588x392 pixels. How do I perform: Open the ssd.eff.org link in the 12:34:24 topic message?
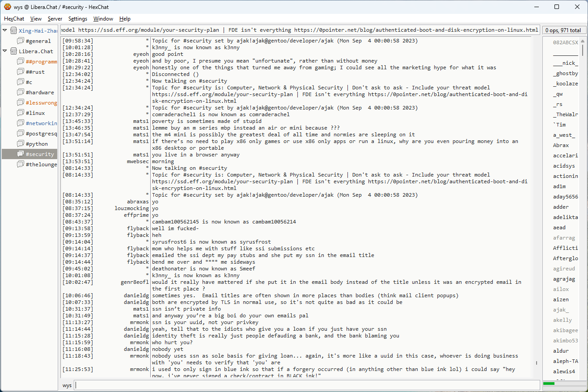coord(222,95)
